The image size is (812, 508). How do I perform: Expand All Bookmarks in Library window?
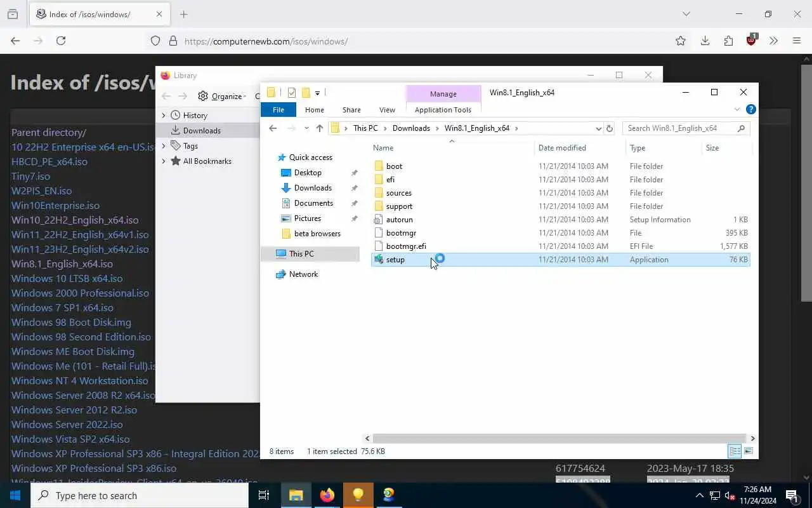tap(164, 161)
